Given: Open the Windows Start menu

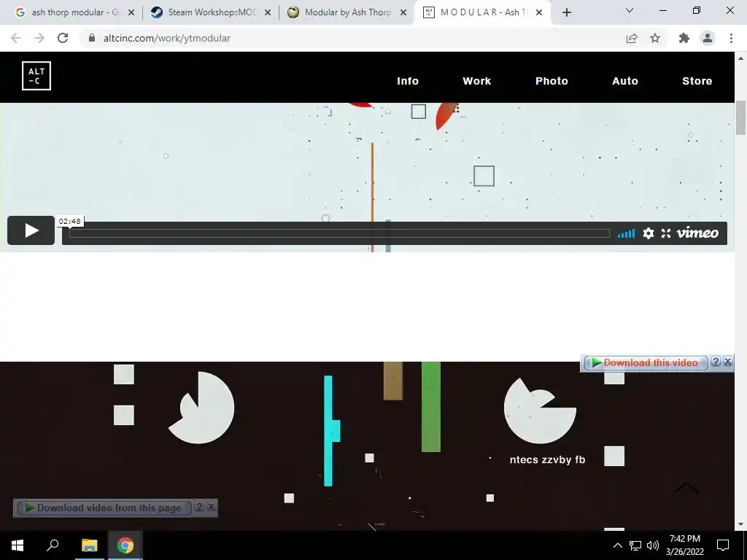Looking at the screenshot, I should click(x=18, y=545).
